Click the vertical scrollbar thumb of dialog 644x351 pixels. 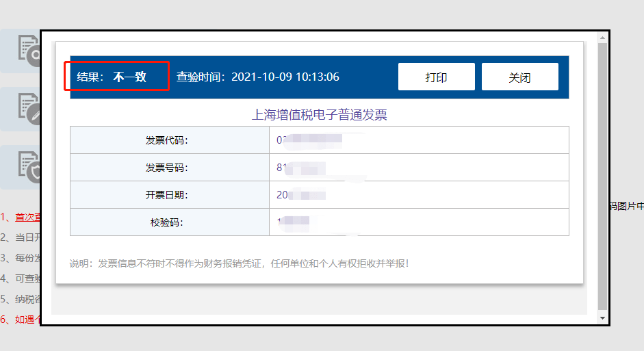click(602, 176)
